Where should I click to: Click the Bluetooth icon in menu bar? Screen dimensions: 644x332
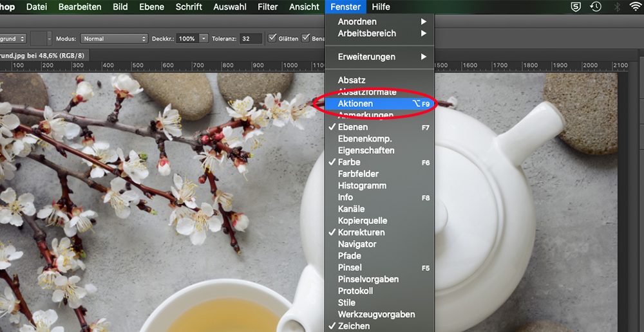pyautogui.click(x=616, y=6)
